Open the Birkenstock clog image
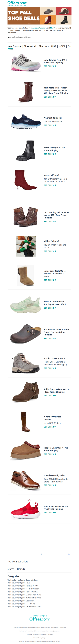Screen dimensions: 79x644 [x=26, y=334]
